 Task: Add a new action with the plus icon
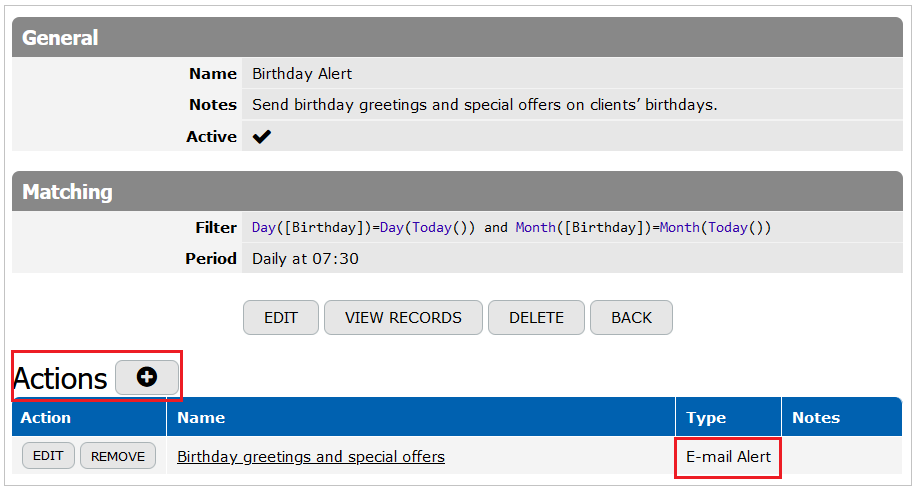(x=147, y=378)
